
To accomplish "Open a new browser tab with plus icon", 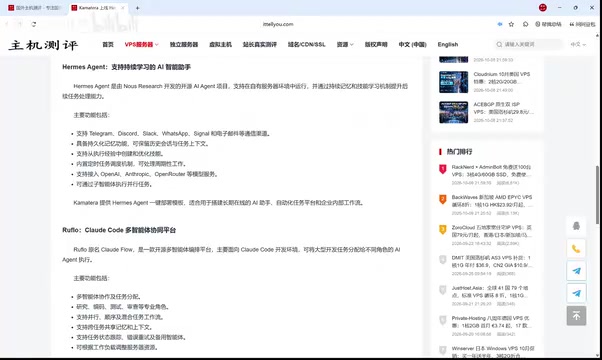I will coord(137,8).
